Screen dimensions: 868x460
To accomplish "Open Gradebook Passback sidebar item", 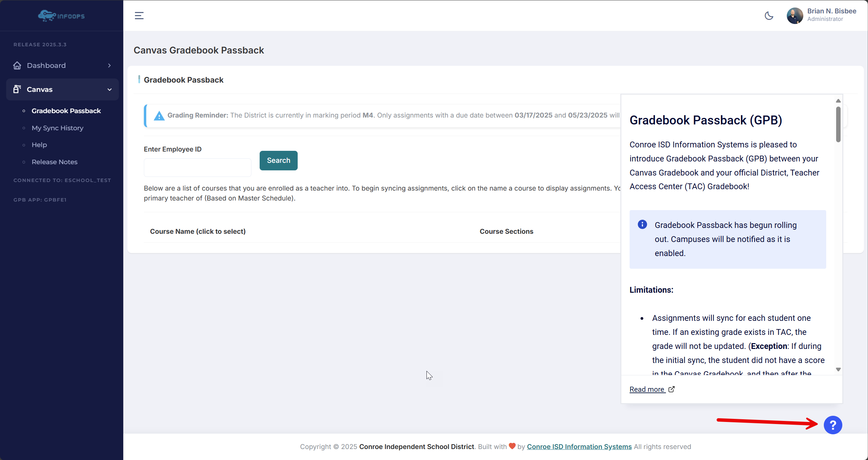I will point(66,111).
